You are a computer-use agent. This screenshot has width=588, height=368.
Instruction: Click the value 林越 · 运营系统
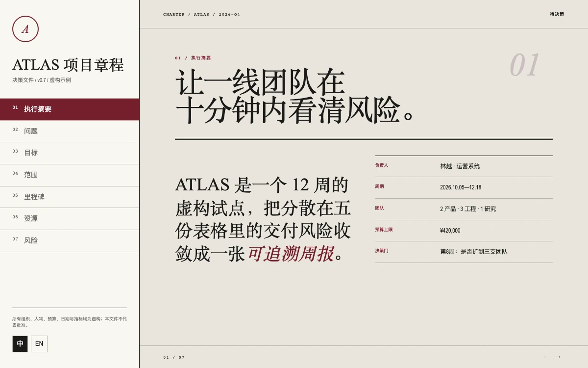(x=460, y=166)
